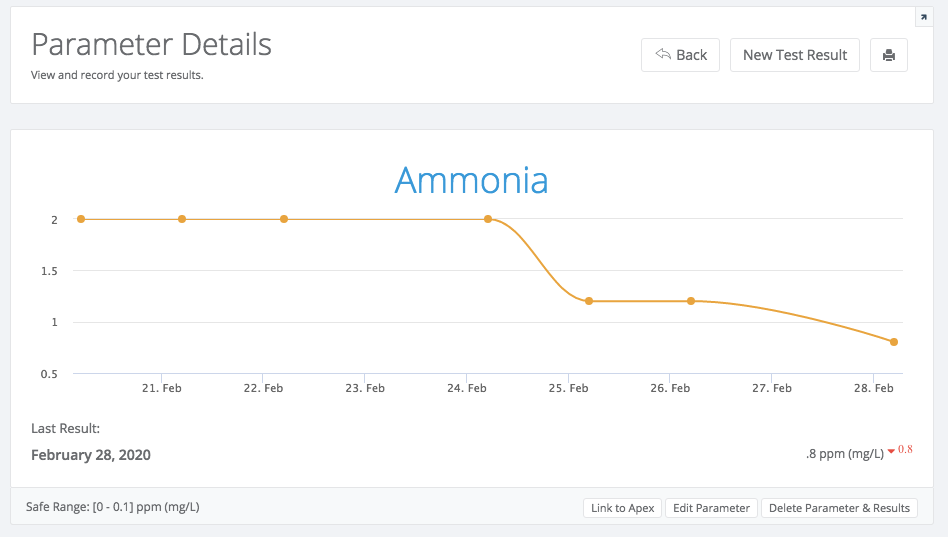Viewport: 948px width, 537px height.
Task: Select the first data point at 2
Action: [x=81, y=219]
